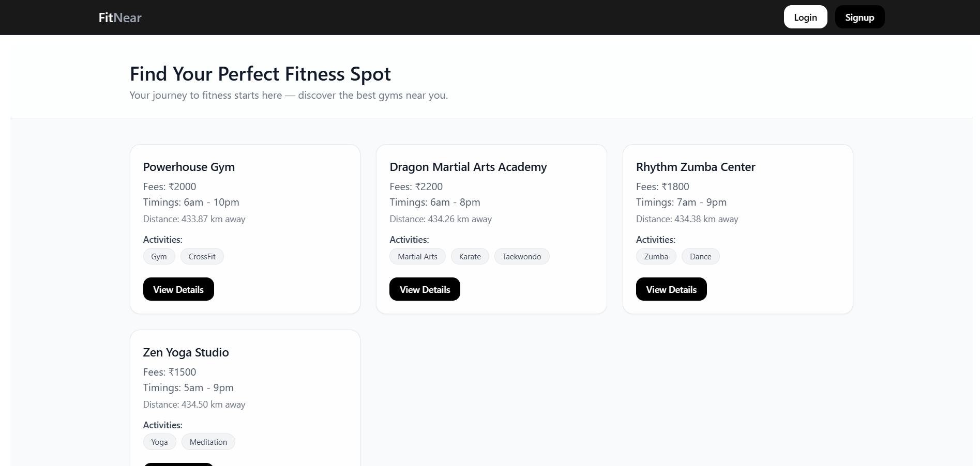Click the FitNear logo
Image resolution: width=980 pixels, height=466 pixels.
pyautogui.click(x=120, y=18)
